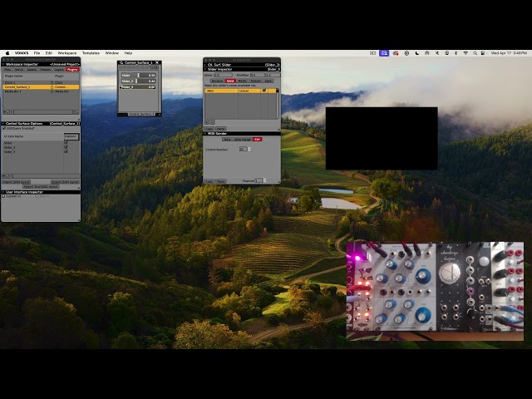Click the slider Value input field
The height and width of the screenshot is (399, 532).
223,75
